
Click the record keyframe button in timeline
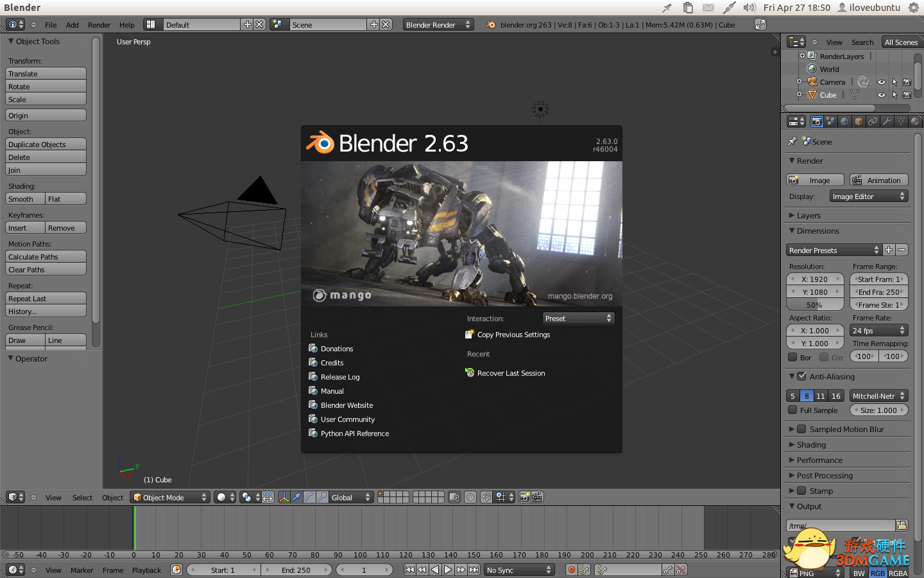tap(571, 570)
